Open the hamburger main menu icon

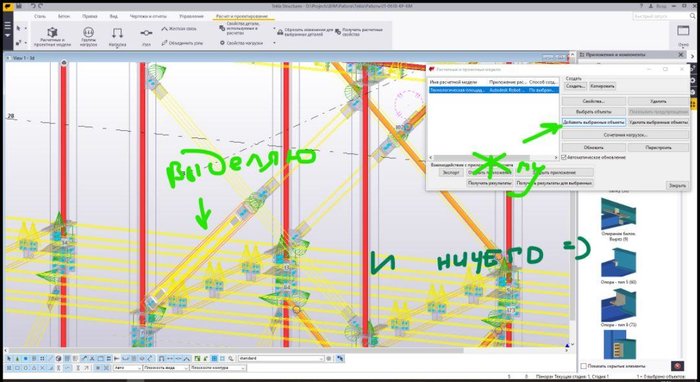7,26
